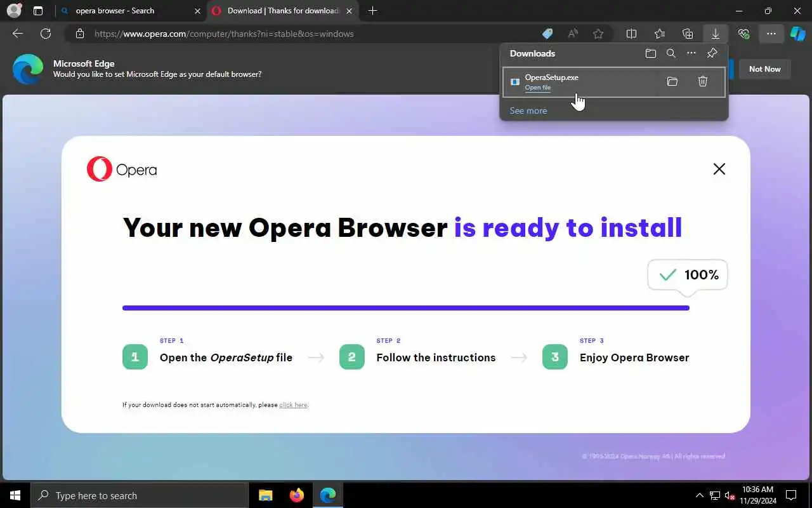
Task: Close the opera browser Search tab
Action: point(197,11)
